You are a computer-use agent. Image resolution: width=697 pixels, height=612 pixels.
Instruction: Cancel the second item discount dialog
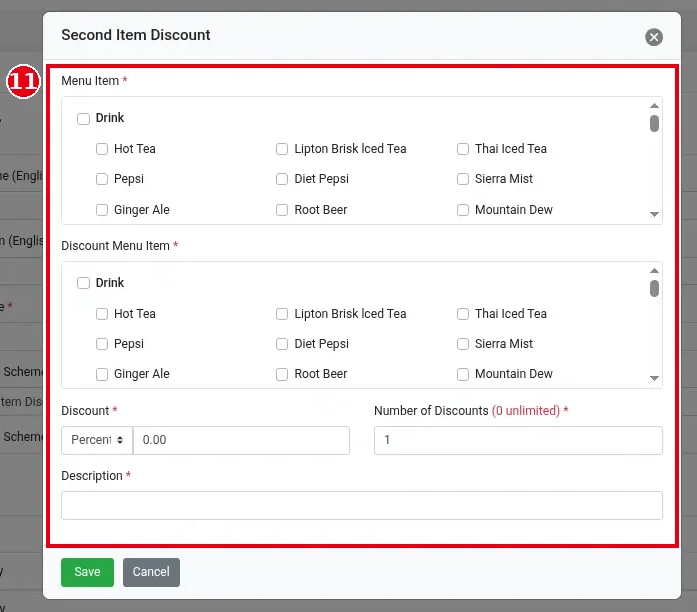click(151, 572)
